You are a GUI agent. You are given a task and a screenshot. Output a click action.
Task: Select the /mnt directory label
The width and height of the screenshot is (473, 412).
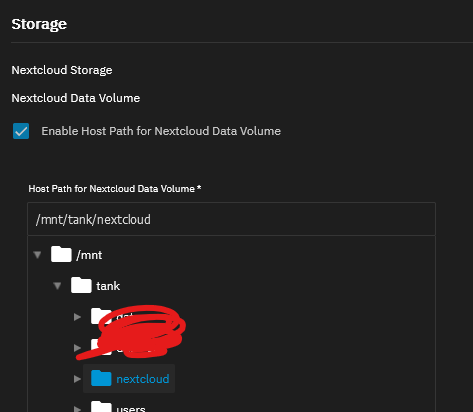89,255
